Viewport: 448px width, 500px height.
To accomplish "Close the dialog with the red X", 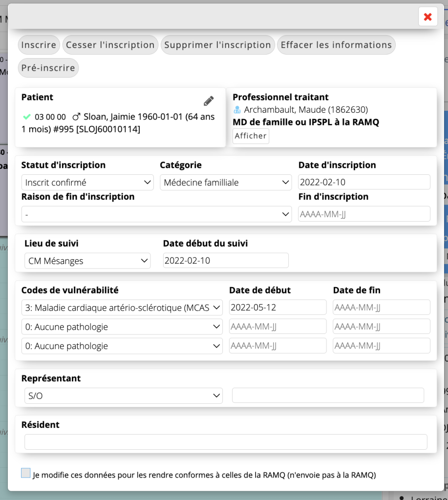I will pyautogui.click(x=427, y=17).
